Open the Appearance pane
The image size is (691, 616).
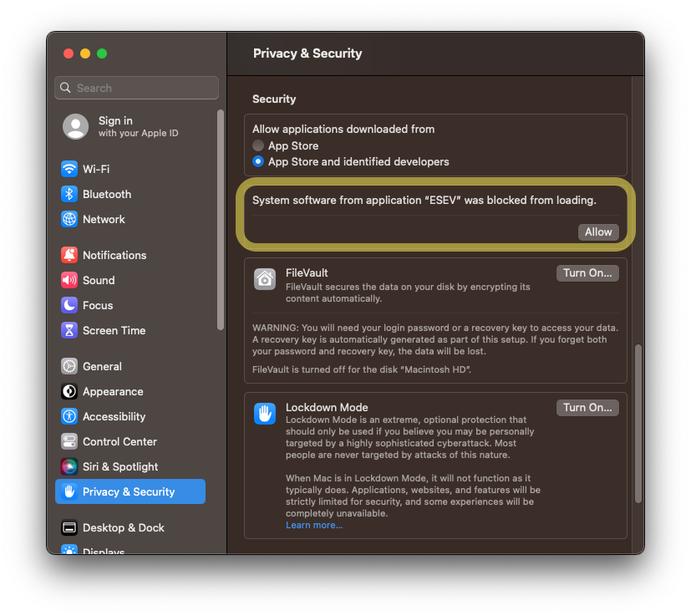[130, 391]
